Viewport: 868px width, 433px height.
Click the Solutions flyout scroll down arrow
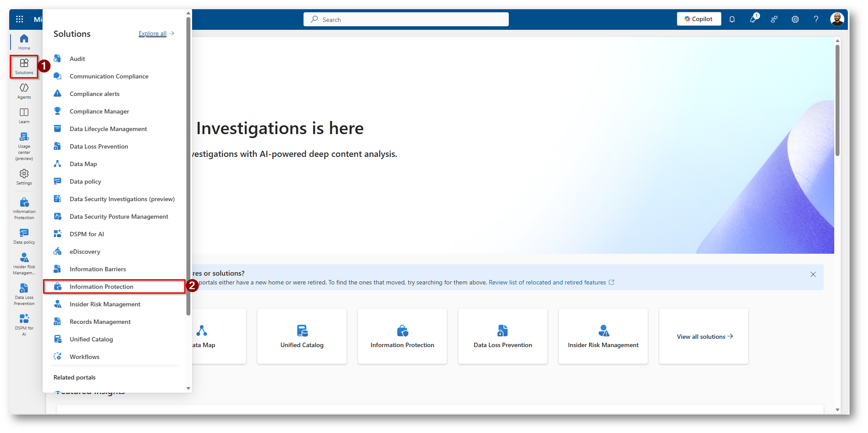click(188, 388)
